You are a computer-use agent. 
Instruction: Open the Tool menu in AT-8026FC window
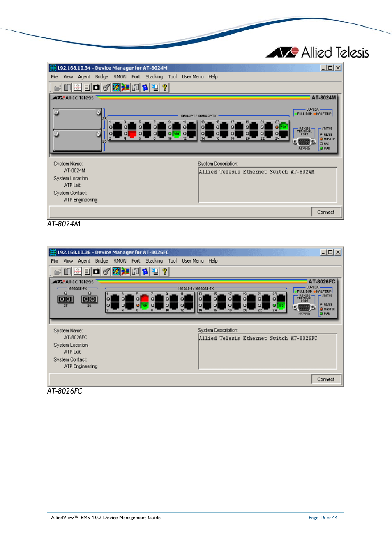pyautogui.click(x=173, y=261)
